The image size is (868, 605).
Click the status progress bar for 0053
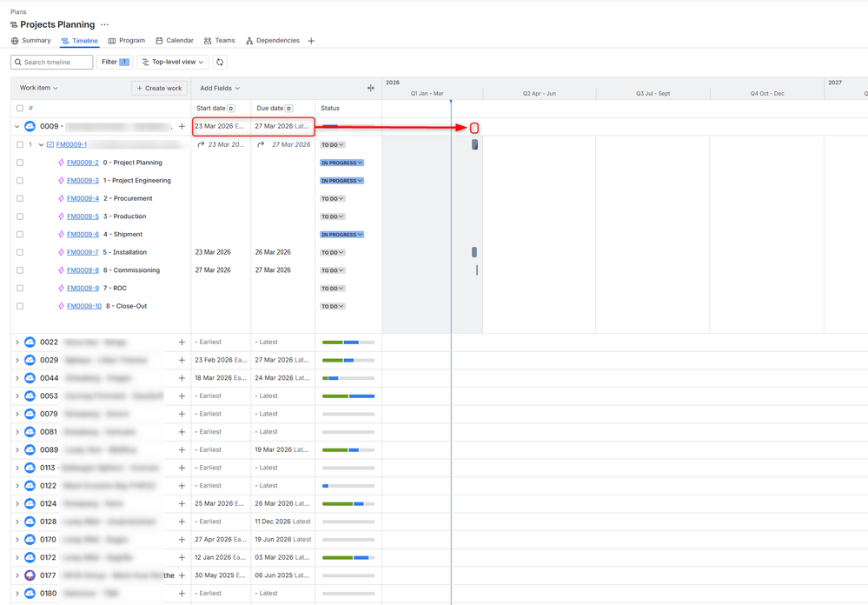(x=348, y=396)
